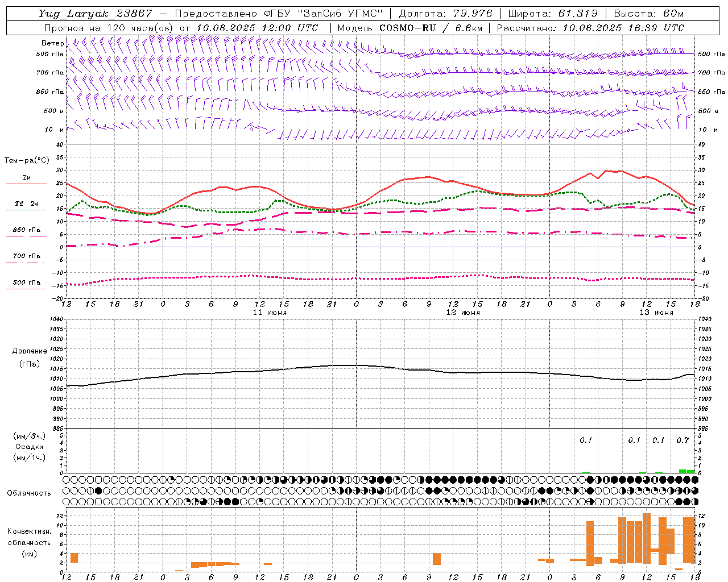Click the "Облачность" cloud cover row label

[x=29, y=493]
